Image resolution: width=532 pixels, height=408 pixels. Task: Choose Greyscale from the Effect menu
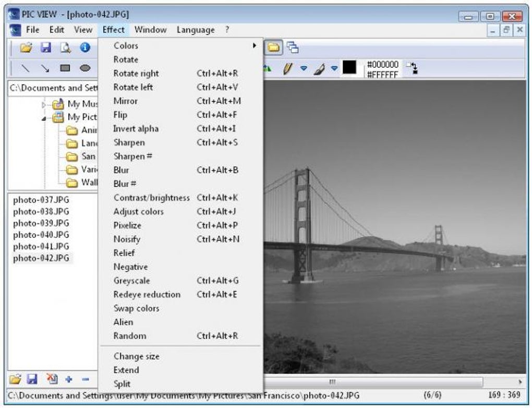point(131,281)
